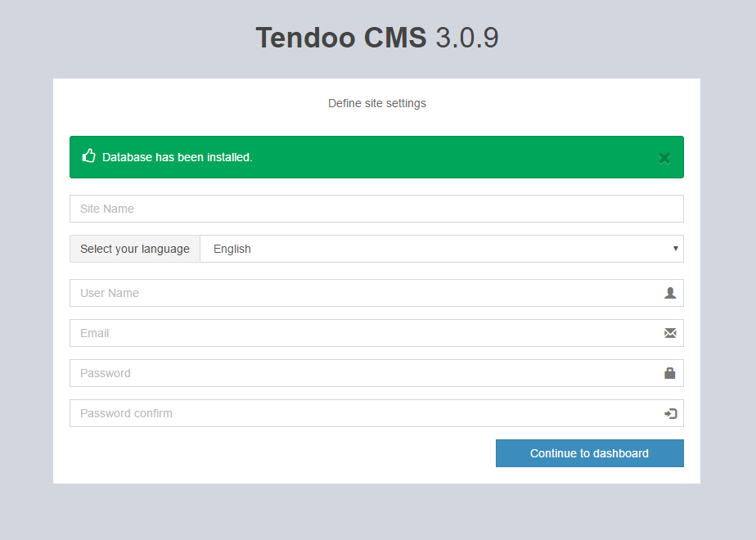Viewport: 756px width, 540px height.
Task: Click the envelope icon in Email field
Action: tap(670, 333)
